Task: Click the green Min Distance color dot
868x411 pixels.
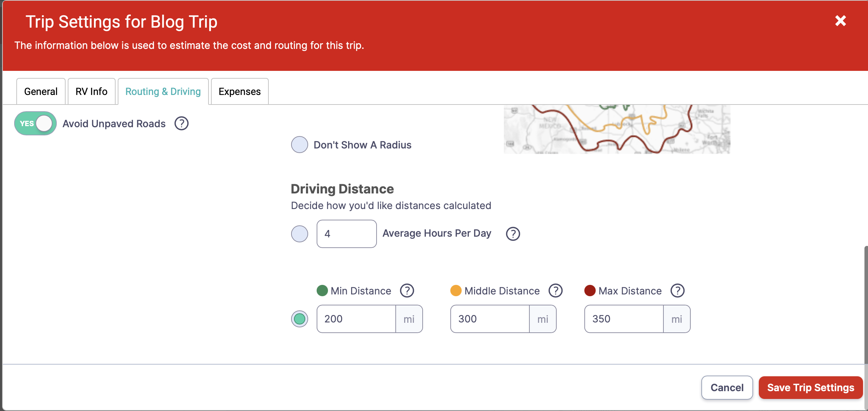Action: point(322,291)
